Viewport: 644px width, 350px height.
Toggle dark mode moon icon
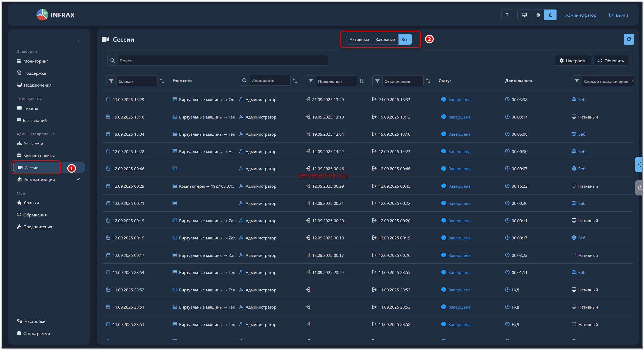click(x=550, y=15)
